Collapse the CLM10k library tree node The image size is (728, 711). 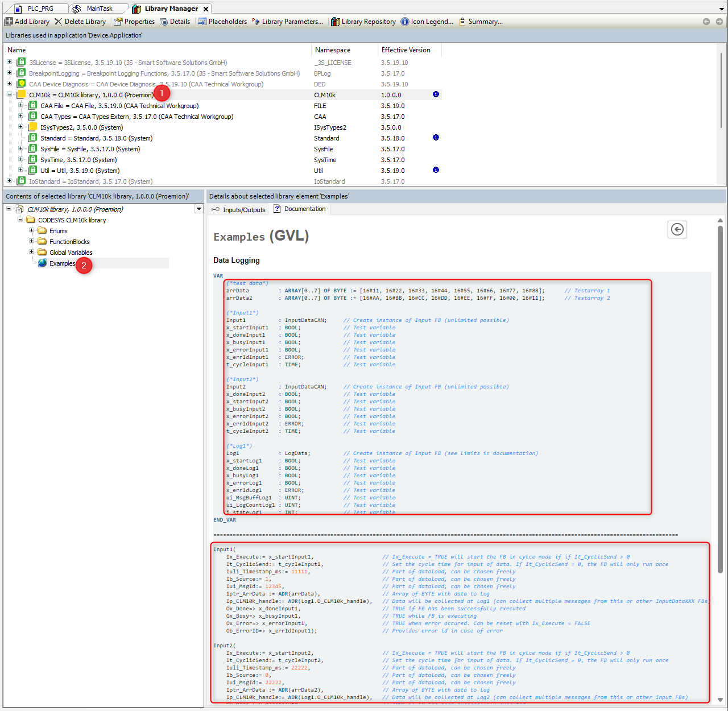pyautogui.click(x=9, y=94)
